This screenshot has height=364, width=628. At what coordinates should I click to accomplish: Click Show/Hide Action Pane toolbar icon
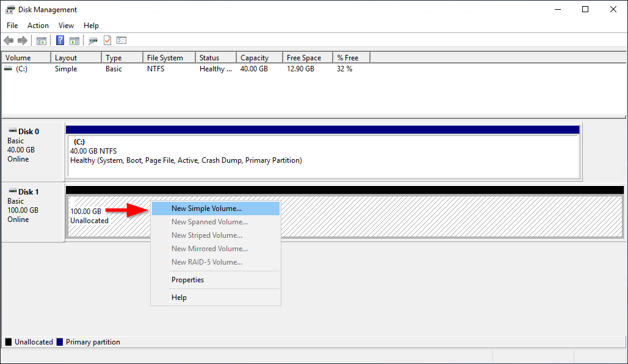[74, 41]
